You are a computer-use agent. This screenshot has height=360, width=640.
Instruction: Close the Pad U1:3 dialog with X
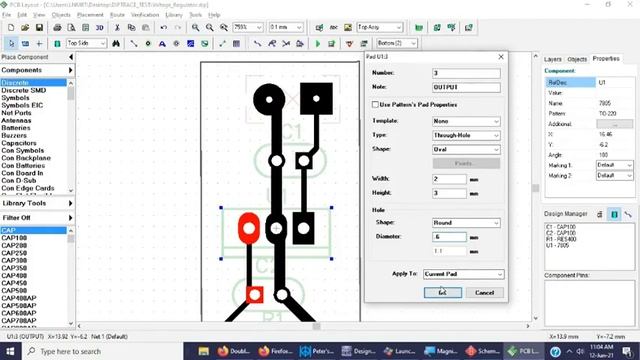(501, 57)
